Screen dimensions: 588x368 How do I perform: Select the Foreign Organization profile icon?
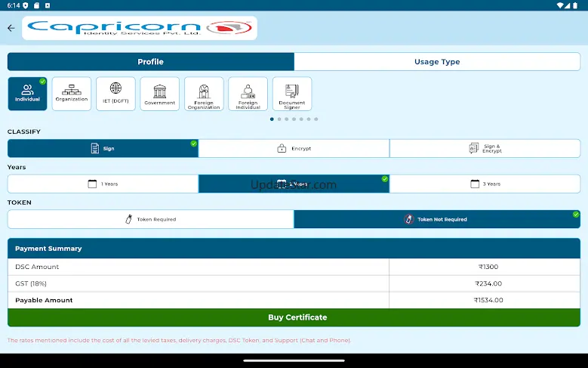click(204, 94)
